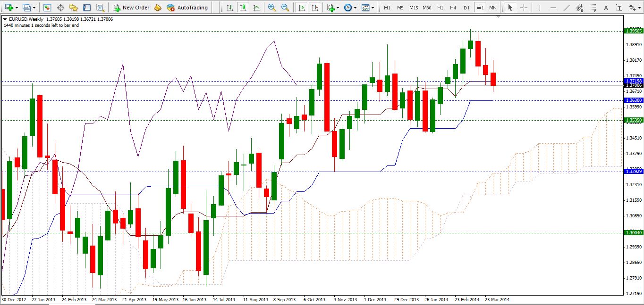
Task: Toggle the chart Auto Scroll button
Action: (302, 8)
